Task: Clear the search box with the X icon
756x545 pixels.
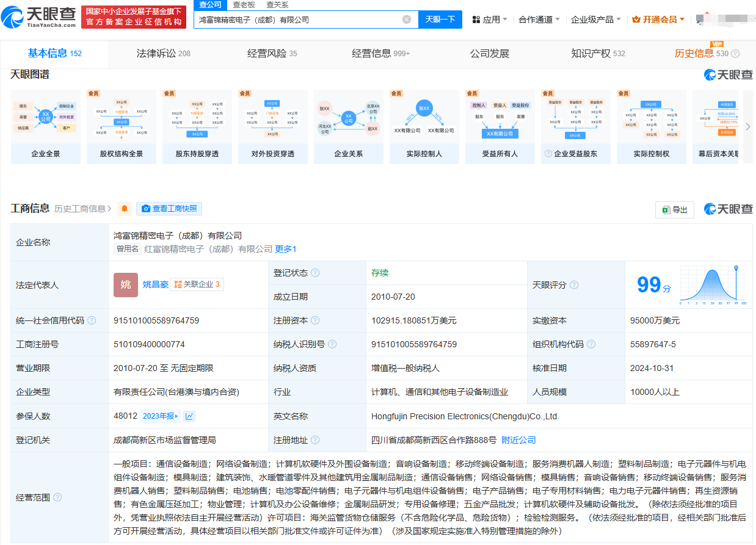Action: coord(407,20)
